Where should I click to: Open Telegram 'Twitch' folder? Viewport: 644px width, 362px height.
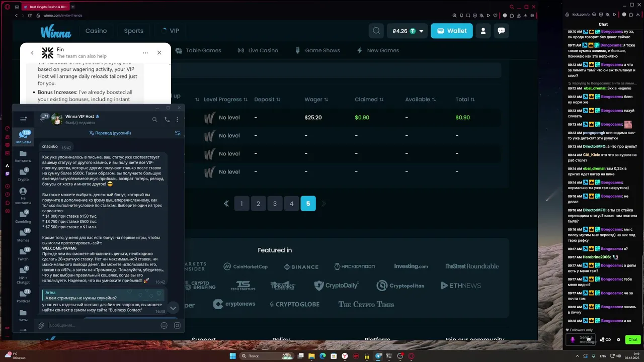[23, 254]
